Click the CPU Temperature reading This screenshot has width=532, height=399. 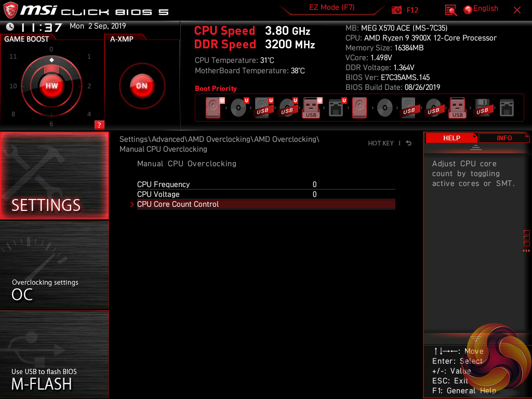234,60
